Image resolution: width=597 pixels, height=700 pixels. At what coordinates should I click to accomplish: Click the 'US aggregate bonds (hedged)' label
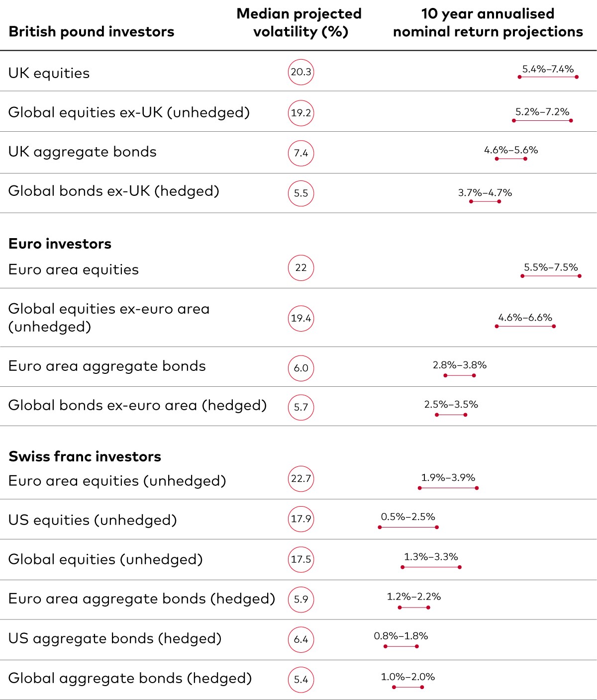point(115,638)
